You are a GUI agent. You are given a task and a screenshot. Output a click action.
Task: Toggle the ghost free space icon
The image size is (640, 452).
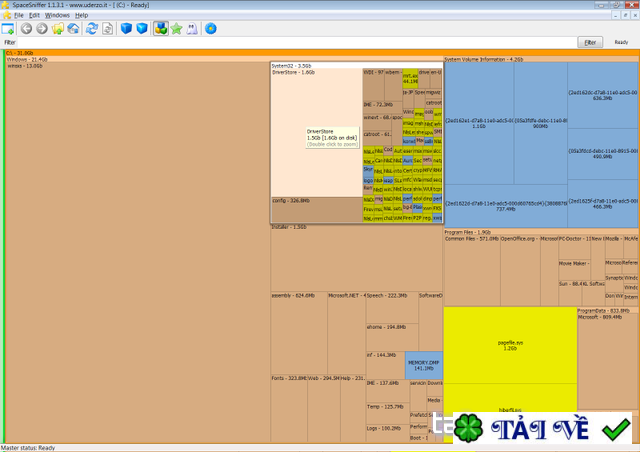pyautogui.click(x=192, y=29)
